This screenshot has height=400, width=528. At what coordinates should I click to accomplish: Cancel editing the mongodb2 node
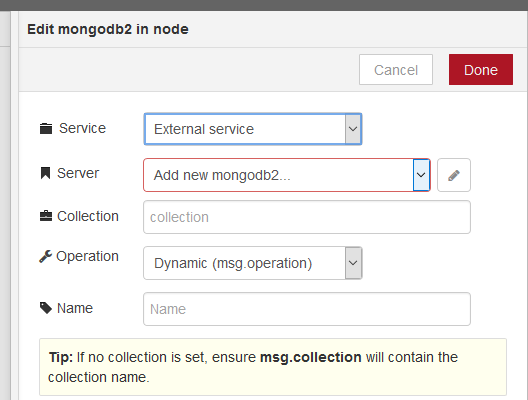[x=396, y=70]
